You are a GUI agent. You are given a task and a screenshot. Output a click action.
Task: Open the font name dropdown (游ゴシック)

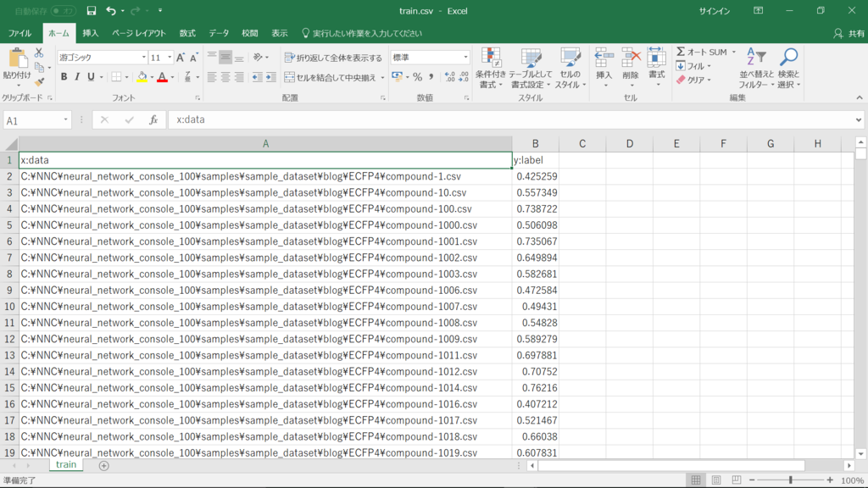(x=143, y=58)
